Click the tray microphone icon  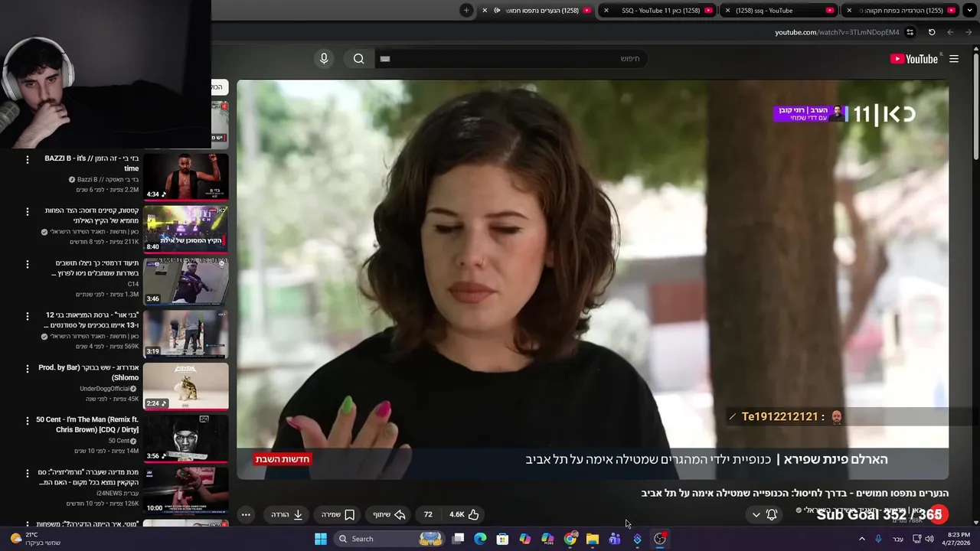[x=878, y=539]
